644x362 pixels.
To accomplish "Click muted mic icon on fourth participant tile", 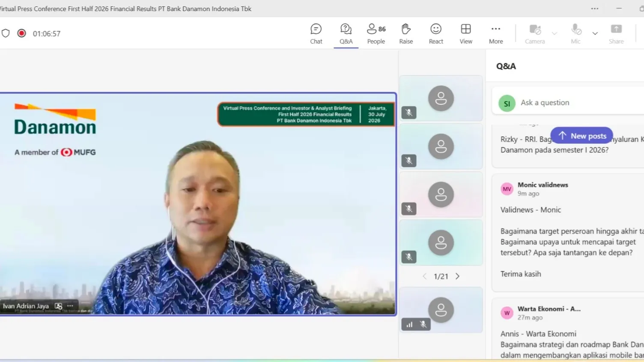I will 409,257.
